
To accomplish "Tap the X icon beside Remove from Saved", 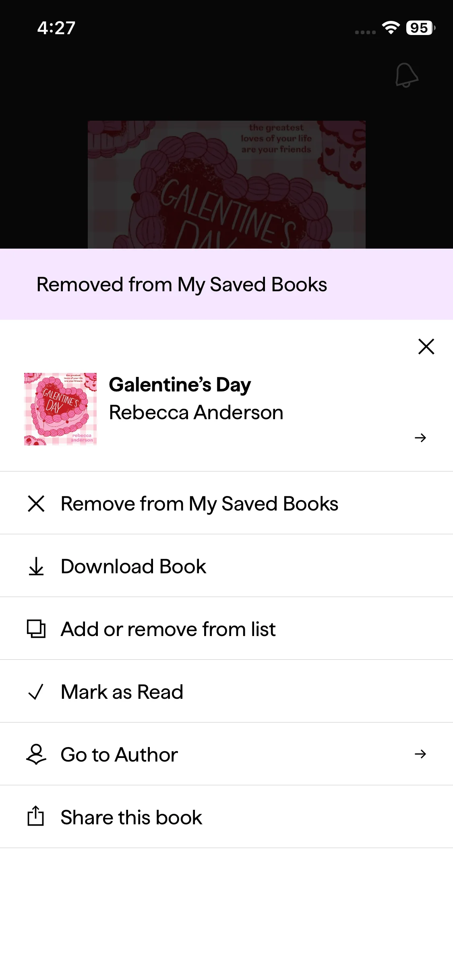I will click(x=36, y=504).
